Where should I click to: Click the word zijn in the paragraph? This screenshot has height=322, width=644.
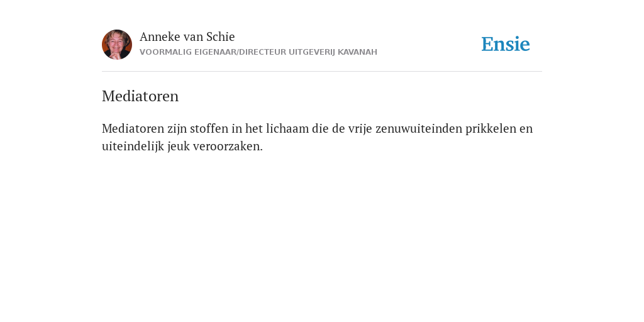177,129
